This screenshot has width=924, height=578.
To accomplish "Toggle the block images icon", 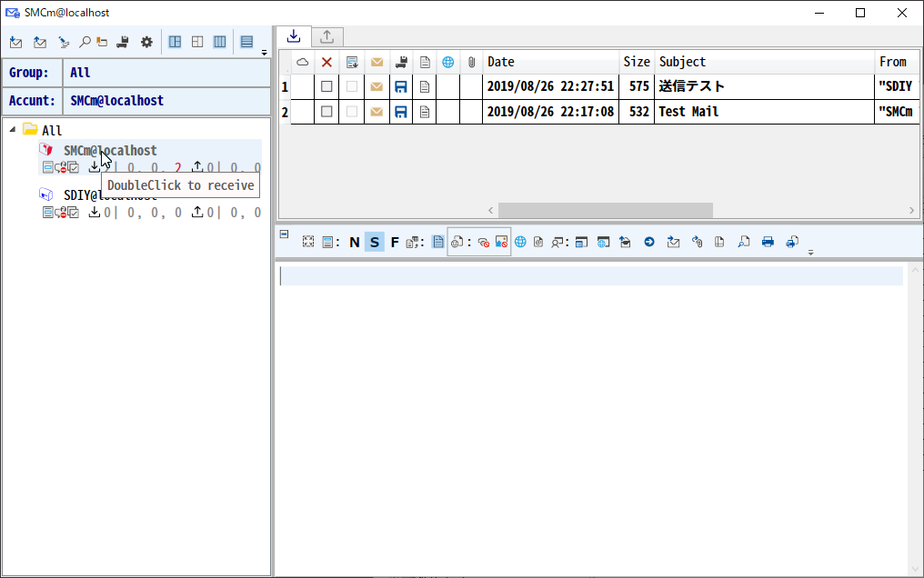I will coord(501,242).
